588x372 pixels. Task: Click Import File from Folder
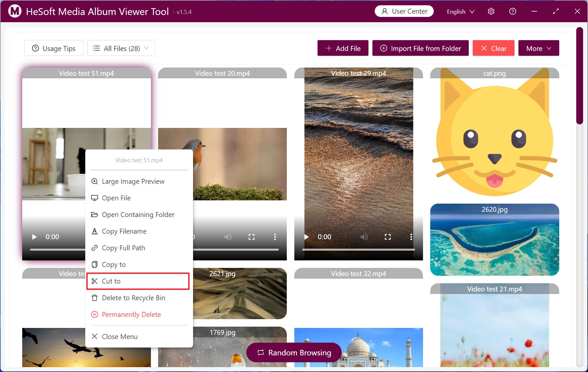pyautogui.click(x=420, y=48)
